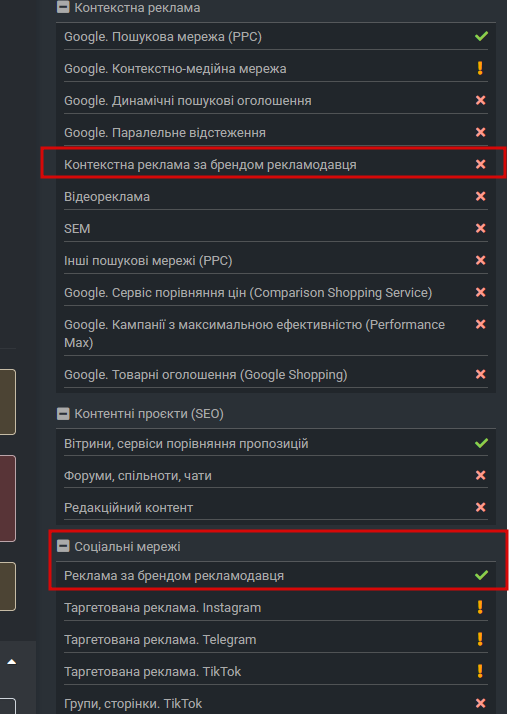Image resolution: width=509 pixels, height=714 pixels.
Task: Click orange exclamation for Таргетована реклама. TikTok
Action: [x=480, y=671]
